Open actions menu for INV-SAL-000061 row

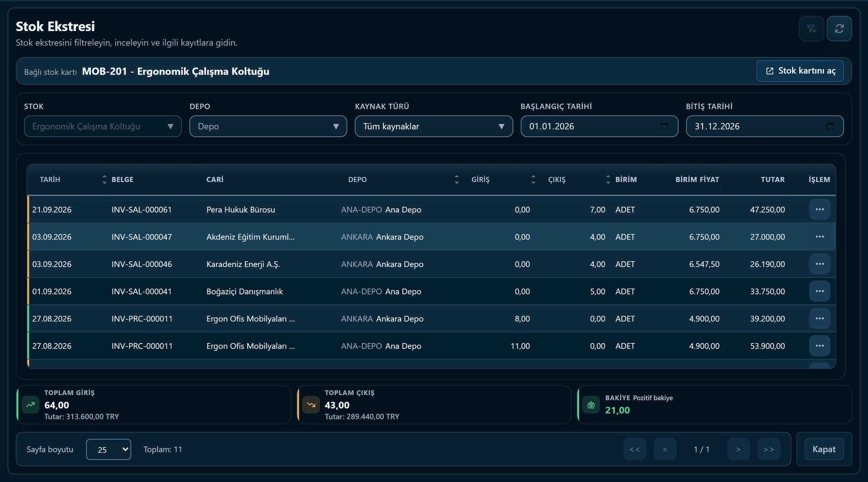tap(820, 209)
